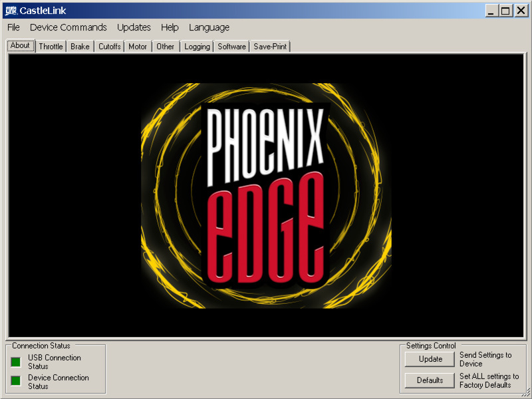The width and height of the screenshot is (532, 399).
Task: Click the "Connection Status" group heading
Action: pos(41,346)
